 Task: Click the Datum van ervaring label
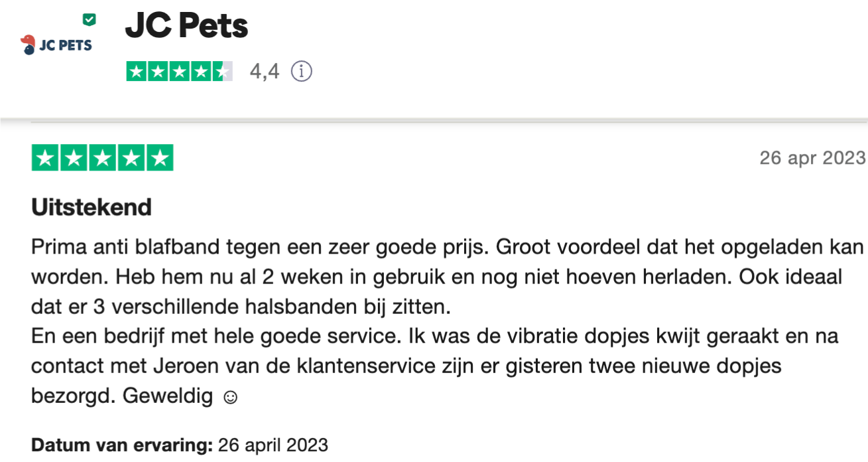click(121, 445)
